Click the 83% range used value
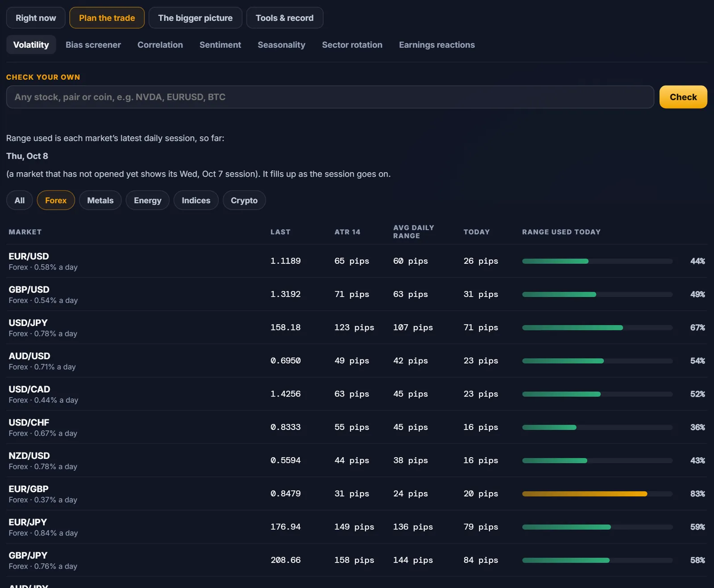Screen dimensions: 714x588 697,494
